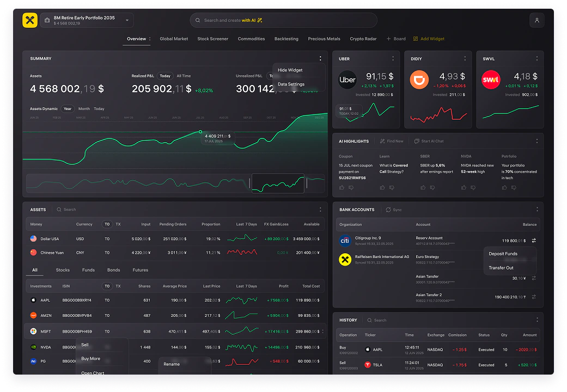The width and height of the screenshot is (567, 392).
Task: Click Find New in AI Highlights
Action: coord(392,141)
